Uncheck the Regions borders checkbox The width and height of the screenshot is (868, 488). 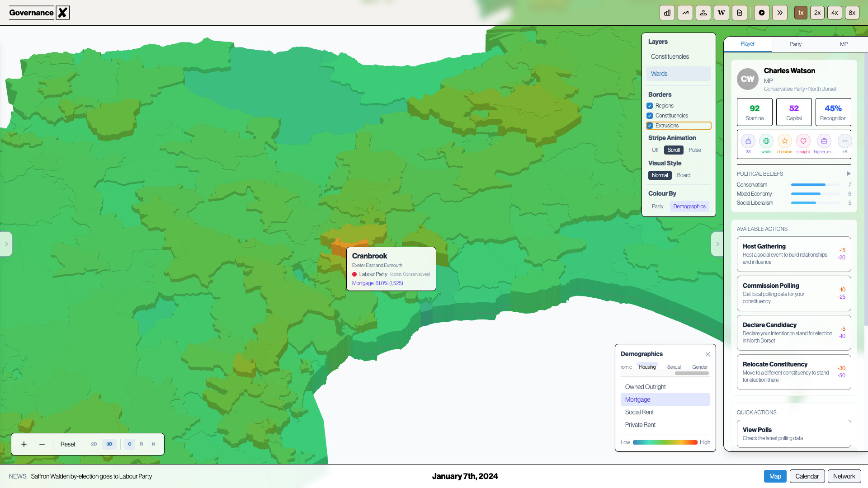(649, 105)
